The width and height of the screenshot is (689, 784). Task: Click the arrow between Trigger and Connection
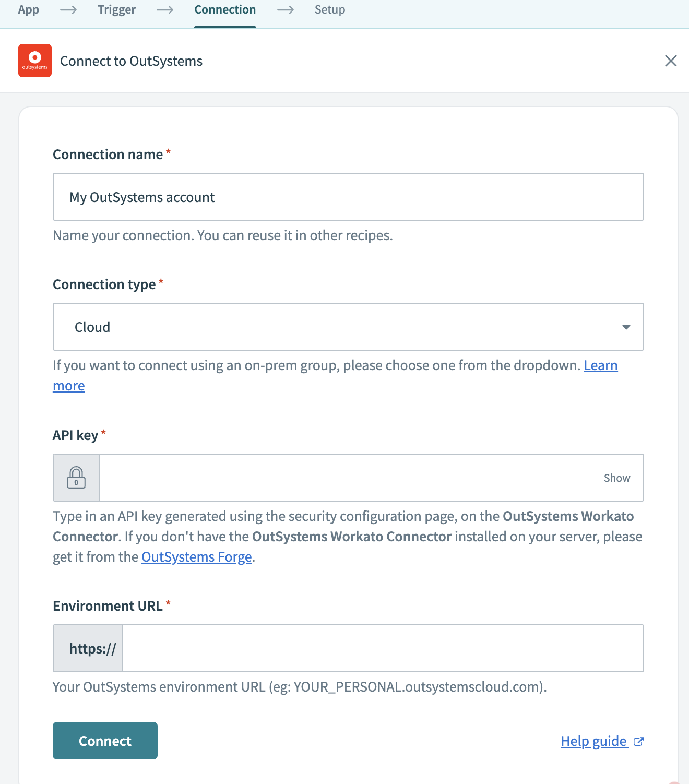[x=165, y=10]
